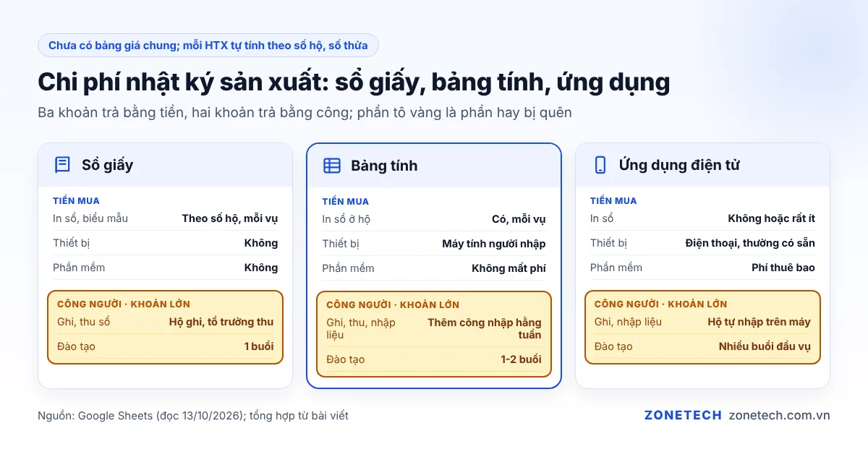This screenshot has height=452, width=868.
Task: Click value '1 buổi'
Action: tap(259, 346)
